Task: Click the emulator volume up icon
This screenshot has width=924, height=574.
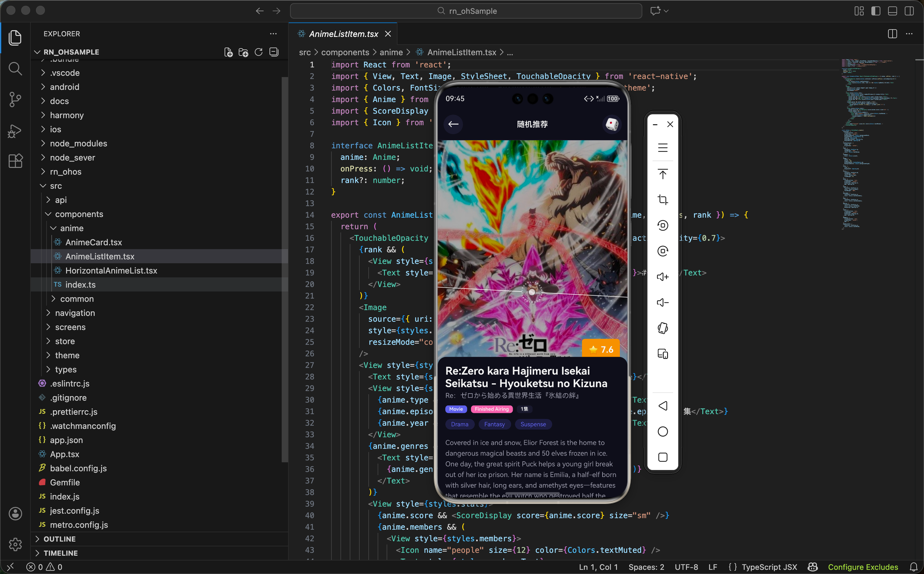Action: [x=662, y=277]
